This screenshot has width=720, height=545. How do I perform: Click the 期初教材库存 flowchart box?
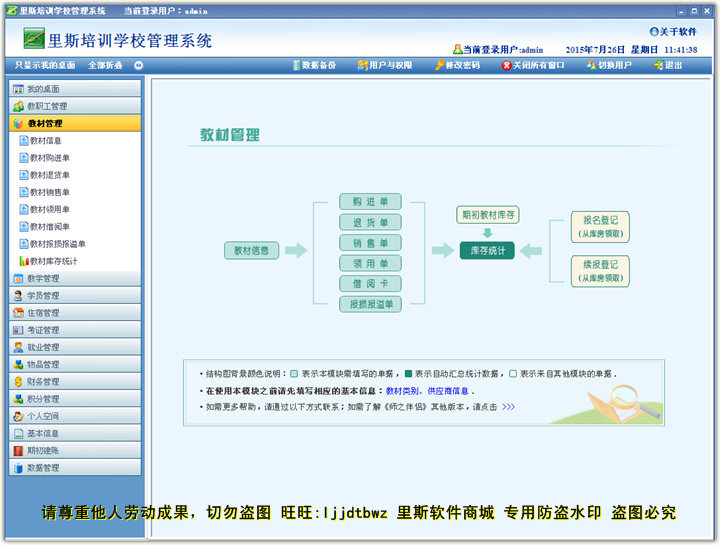488,214
